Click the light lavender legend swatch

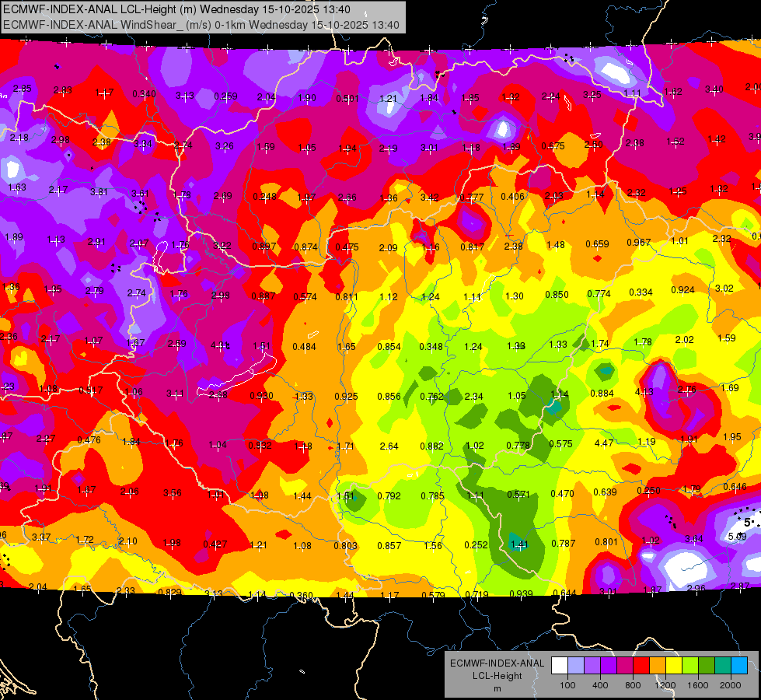[x=576, y=666]
